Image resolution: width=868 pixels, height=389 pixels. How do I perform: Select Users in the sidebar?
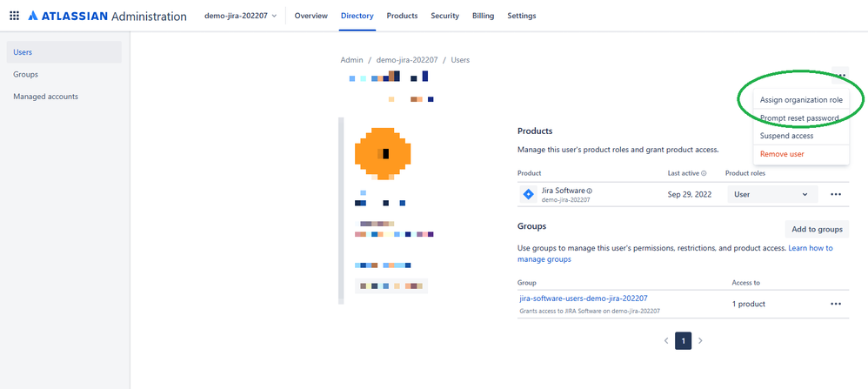[x=64, y=52]
